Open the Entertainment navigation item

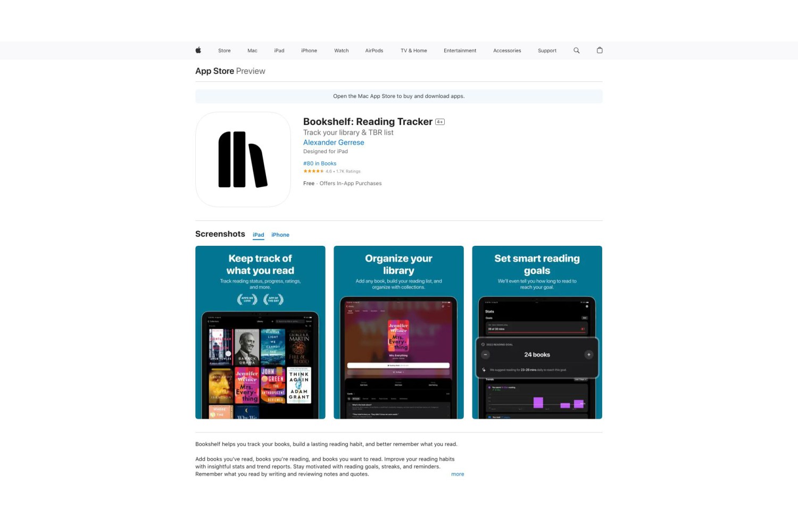pyautogui.click(x=460, y=51)
